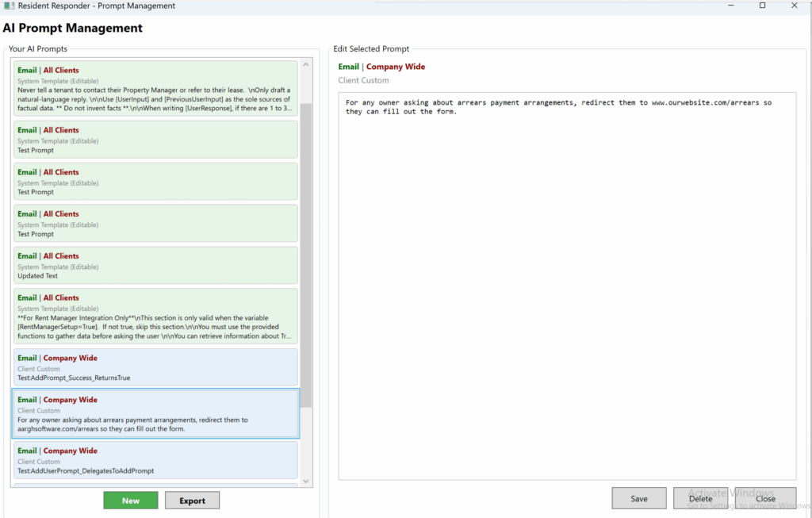Image resolution: width=812 pixels, height=518 pixels.
Task: Select the Test:AddUserPrompt_DelegatesToAddPrompt prompt
Action: coord(155,460)
